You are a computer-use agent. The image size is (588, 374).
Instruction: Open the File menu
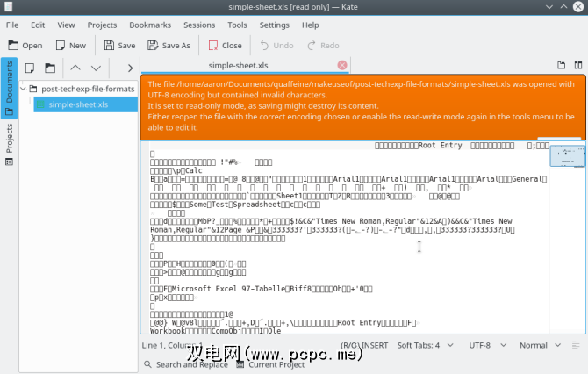coord(12,25)
